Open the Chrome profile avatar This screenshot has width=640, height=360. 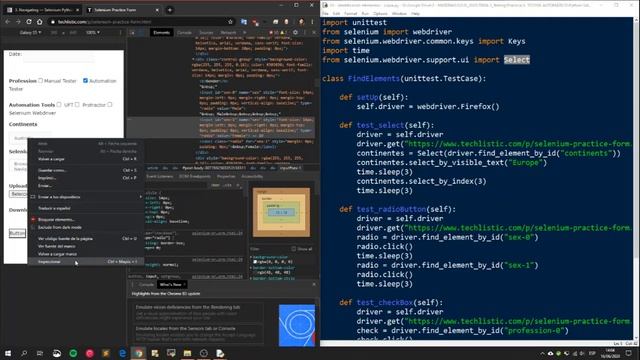(x=301, y=22)
